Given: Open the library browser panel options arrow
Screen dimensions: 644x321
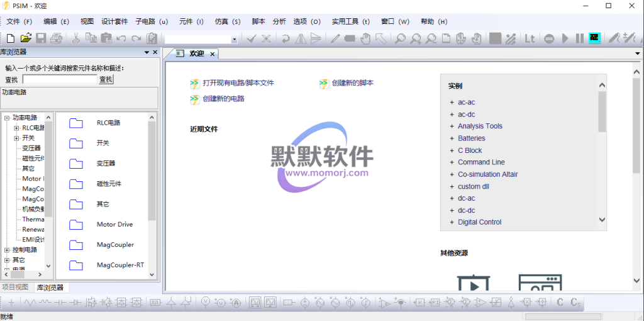Looking at the screenshot, I should click(147, 52).
